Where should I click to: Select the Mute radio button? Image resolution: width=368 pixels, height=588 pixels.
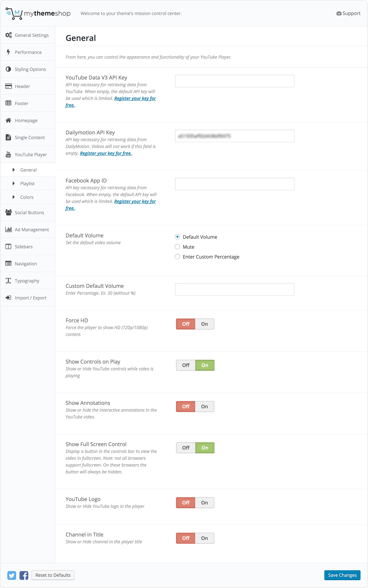click(x=177, y=247)
